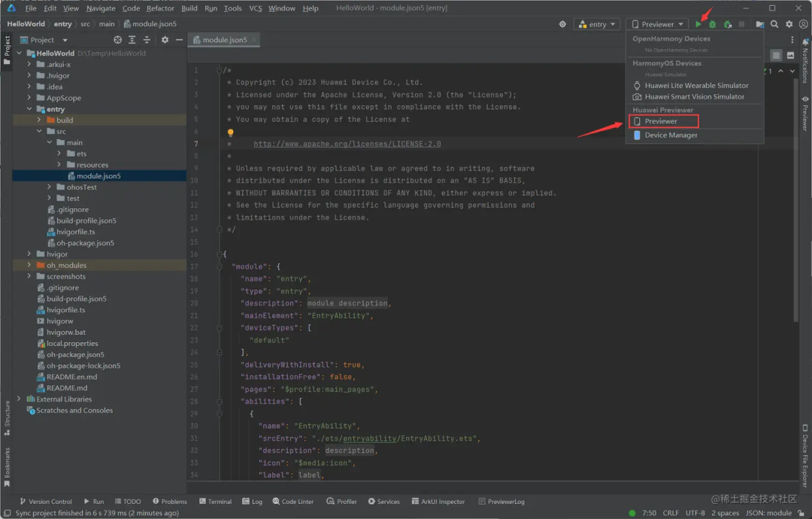Open the Apache license URL link
Screen dimensions: 812x519
(347, 144)
